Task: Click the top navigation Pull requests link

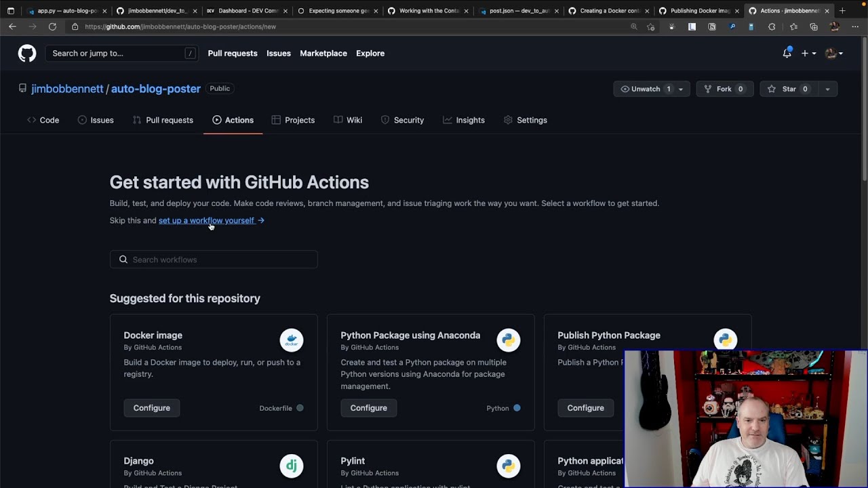Action: [x=233, y=53]
